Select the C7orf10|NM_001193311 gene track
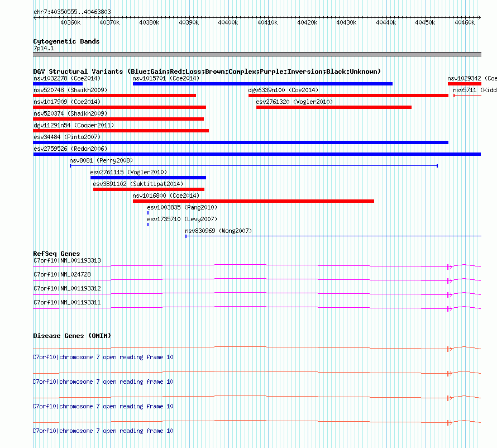 (257, 308)
